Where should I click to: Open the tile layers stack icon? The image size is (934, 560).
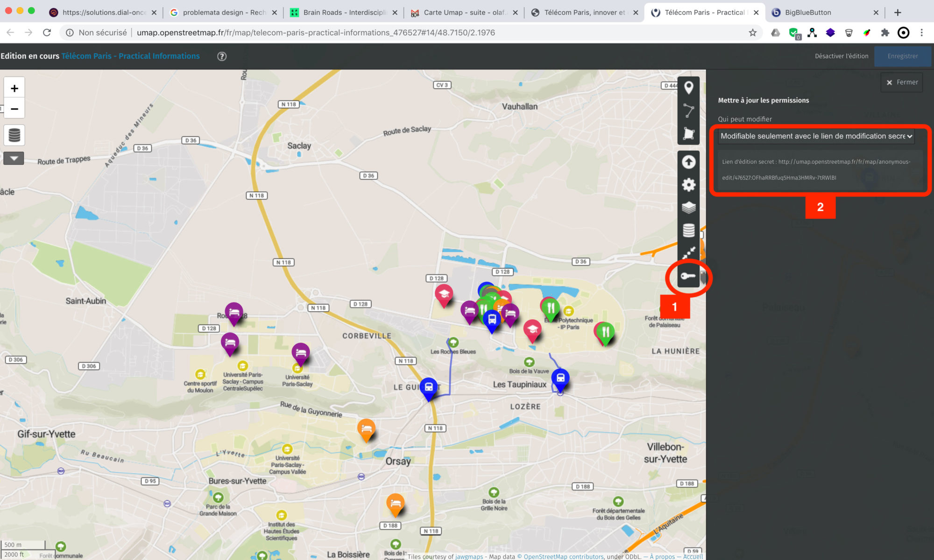point(688,208)
